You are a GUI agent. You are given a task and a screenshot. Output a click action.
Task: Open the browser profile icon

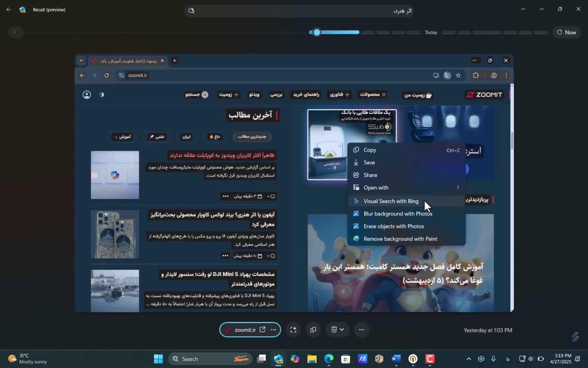coord(494,75)
